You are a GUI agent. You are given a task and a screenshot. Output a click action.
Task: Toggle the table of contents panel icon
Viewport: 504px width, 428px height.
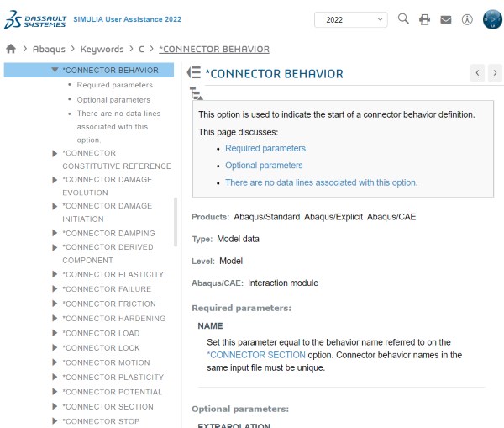point(194,72)
